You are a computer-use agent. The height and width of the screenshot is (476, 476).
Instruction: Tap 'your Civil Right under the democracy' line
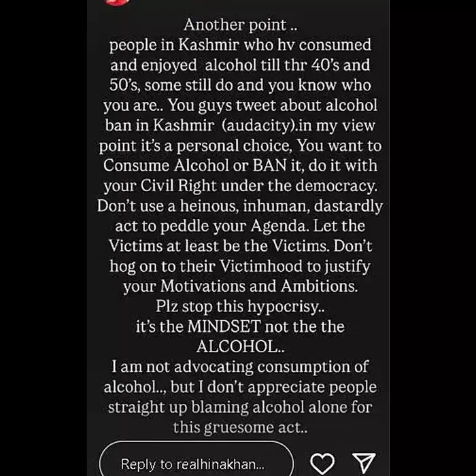(x=240, y=186)
